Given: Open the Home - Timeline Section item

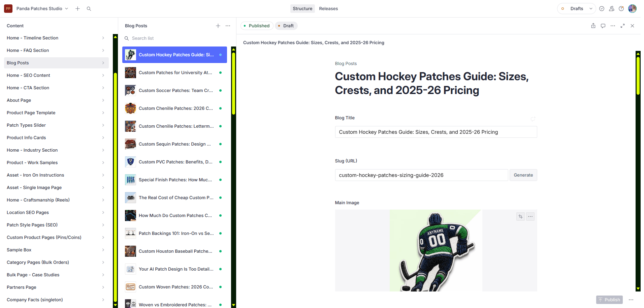Looking at the screenshot, I should (x=56, y=38).
